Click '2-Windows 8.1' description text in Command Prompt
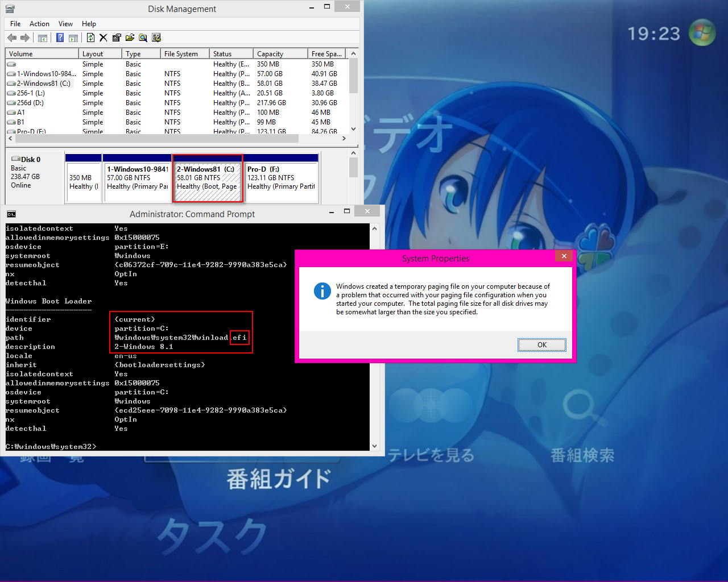The image size is (728, 582). pyautogui.click(x=143, y=347)
